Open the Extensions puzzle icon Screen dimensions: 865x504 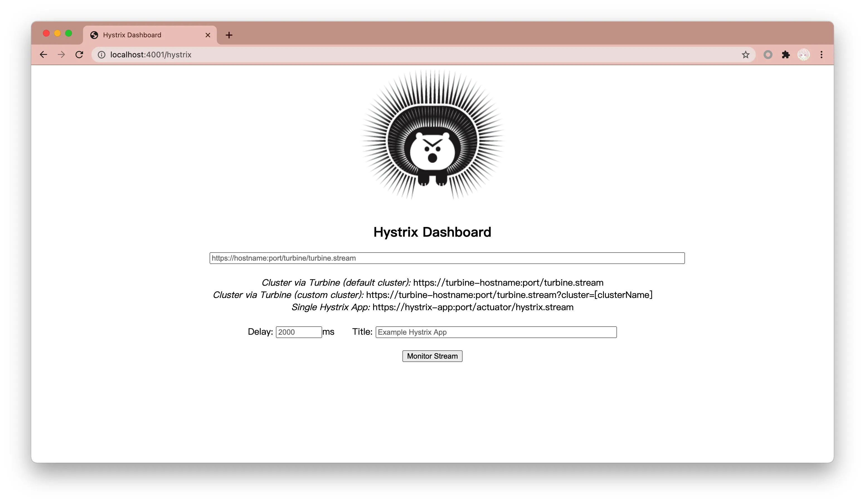point(786,55)
